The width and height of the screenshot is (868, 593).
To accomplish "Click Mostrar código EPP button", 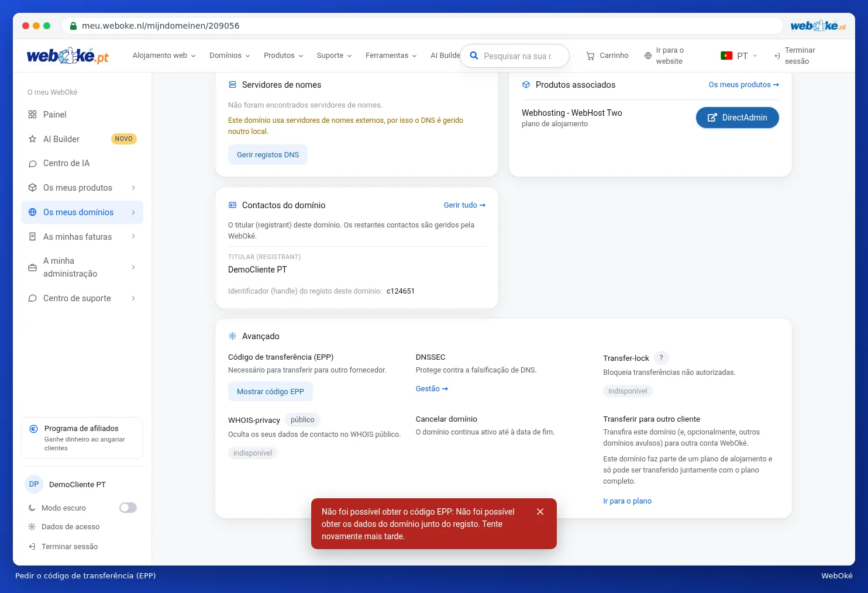I will coord(270,392).
